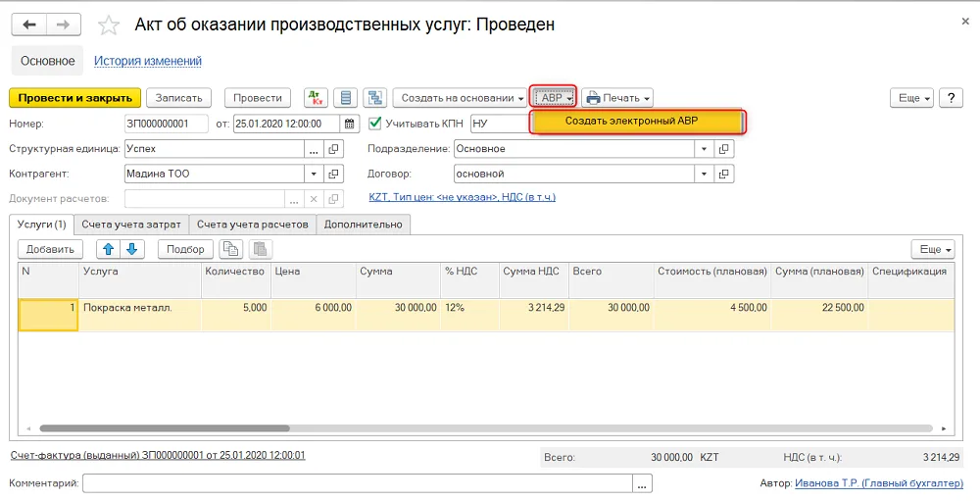Image resolution: width=980 pixels, height=501 pixels.
Task: Select the Покраска металл. service cell
Action: coord(140,315)
